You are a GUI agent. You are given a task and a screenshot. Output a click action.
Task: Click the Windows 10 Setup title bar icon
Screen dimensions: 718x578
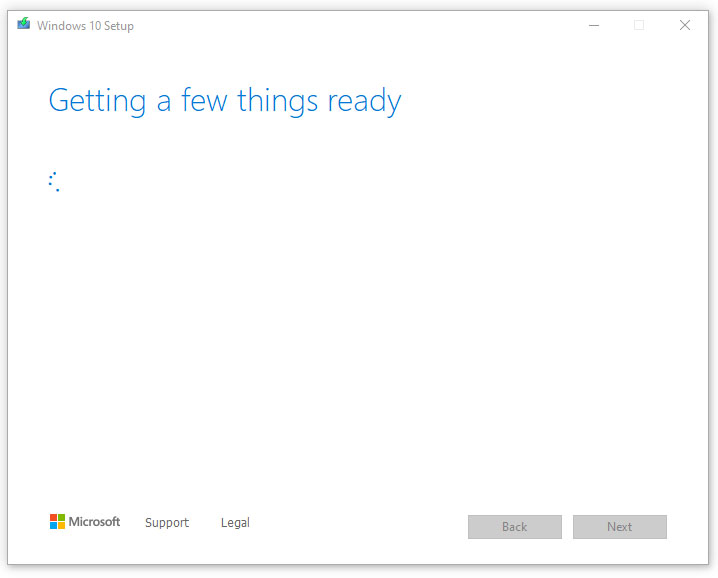pyautogui.click(x=24, y=23)
